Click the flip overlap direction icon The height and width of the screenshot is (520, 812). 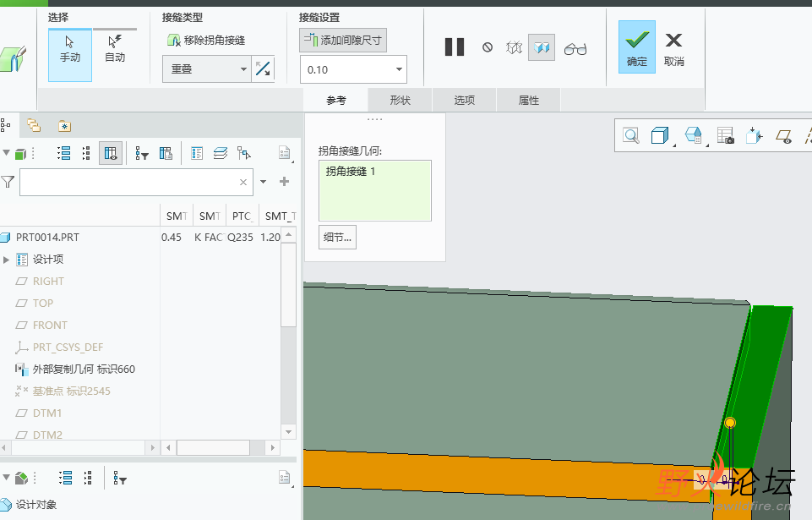263,69
